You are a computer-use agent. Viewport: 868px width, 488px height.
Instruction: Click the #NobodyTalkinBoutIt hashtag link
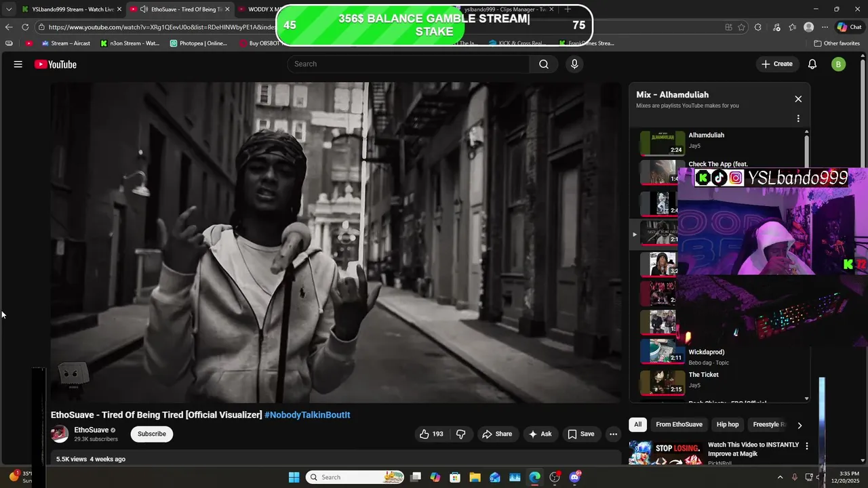pyautogui.click(x=307, y=415)
